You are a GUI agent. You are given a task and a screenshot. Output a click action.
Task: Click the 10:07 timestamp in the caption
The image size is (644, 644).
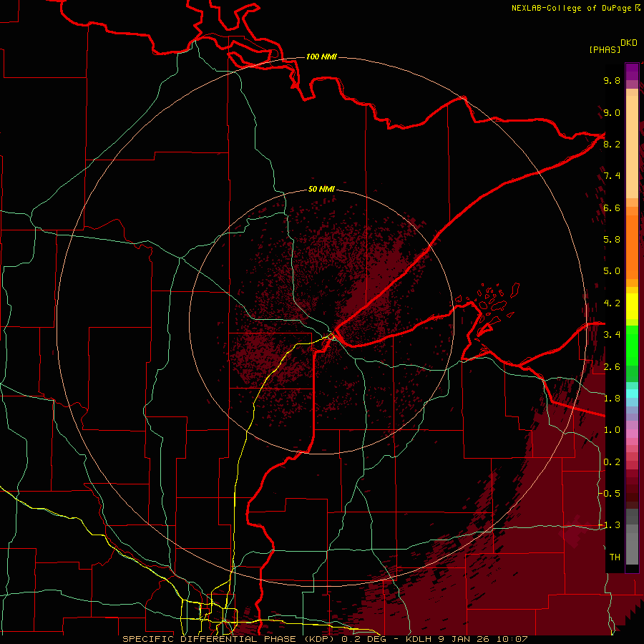coord(512,639)
